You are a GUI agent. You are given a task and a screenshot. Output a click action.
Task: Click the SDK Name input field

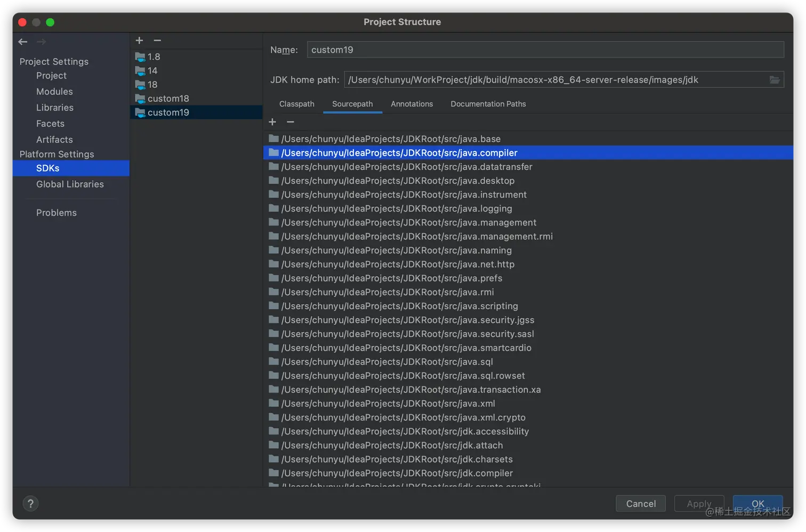click(x=545, y=50)
